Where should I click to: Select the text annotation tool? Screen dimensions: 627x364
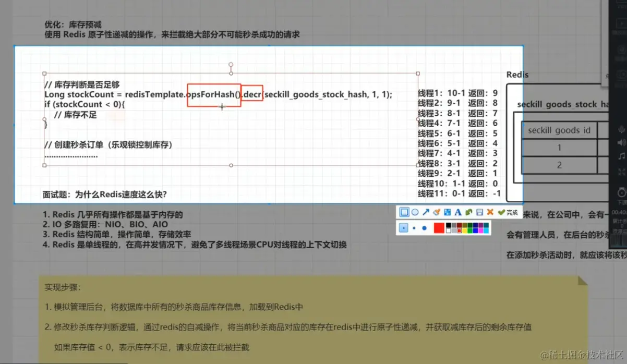(458, 212)
